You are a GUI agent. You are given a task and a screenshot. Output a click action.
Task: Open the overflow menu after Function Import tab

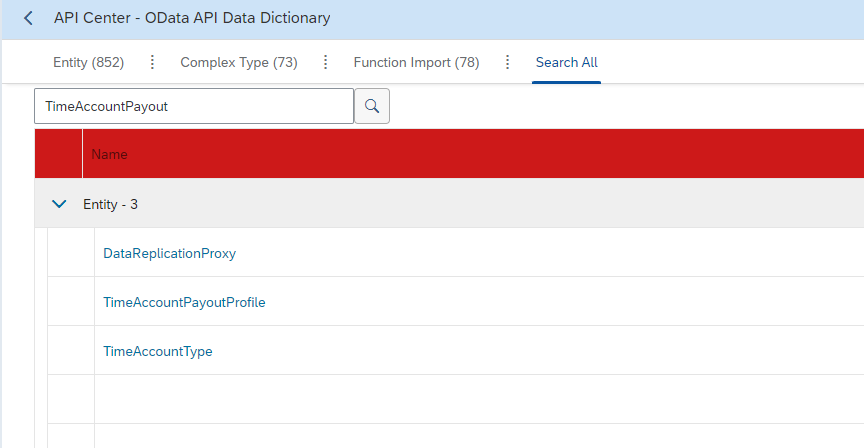507,62
